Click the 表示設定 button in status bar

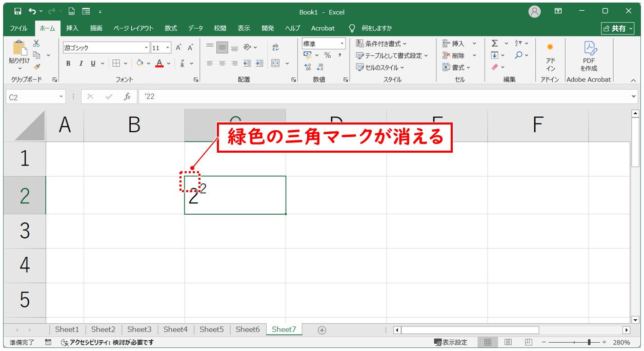coord(451,342)
